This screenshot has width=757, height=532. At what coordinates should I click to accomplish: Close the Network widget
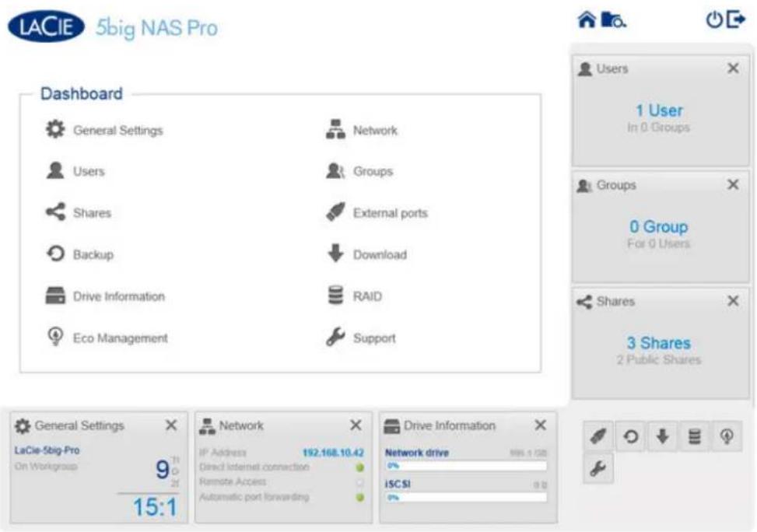click(356, 425)
